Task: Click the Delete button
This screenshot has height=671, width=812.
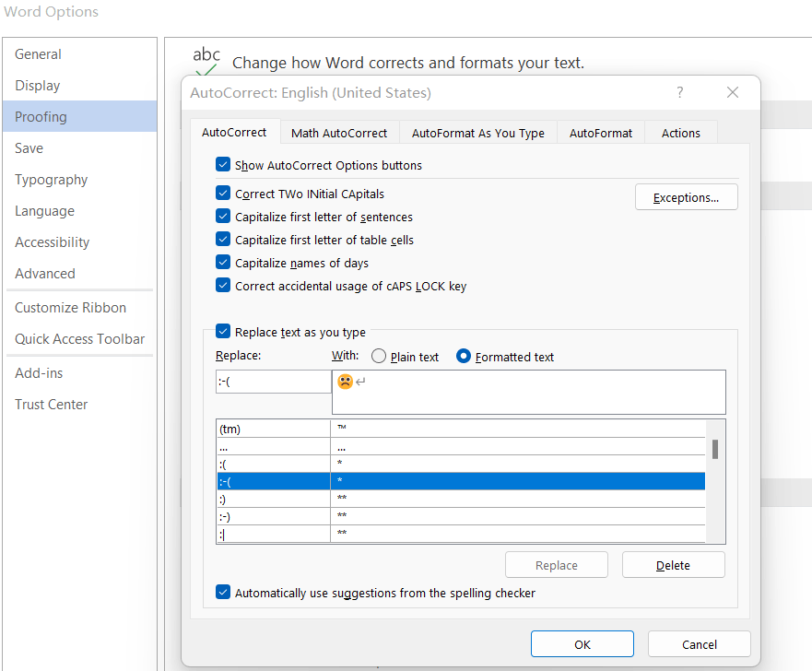Action: click(x=673, y=565)
